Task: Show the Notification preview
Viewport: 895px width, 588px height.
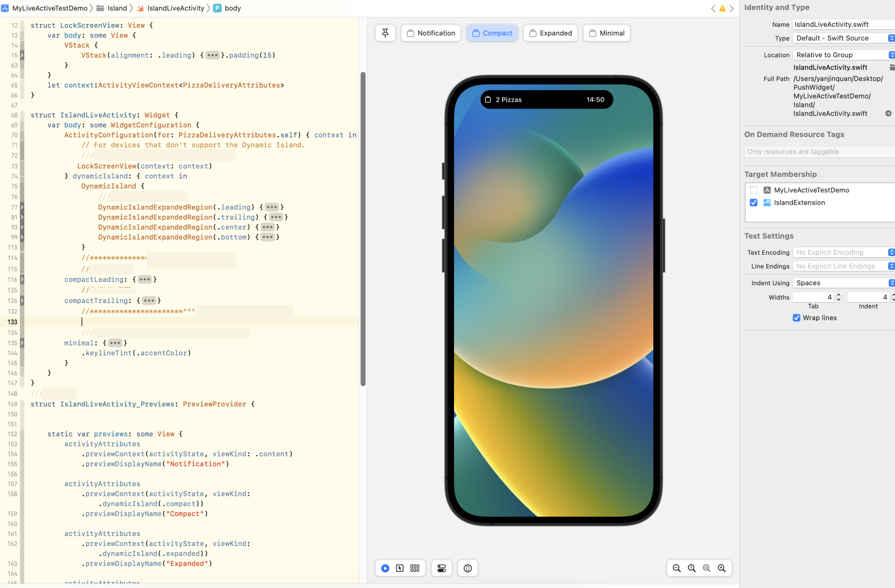Action: point(431,33)
